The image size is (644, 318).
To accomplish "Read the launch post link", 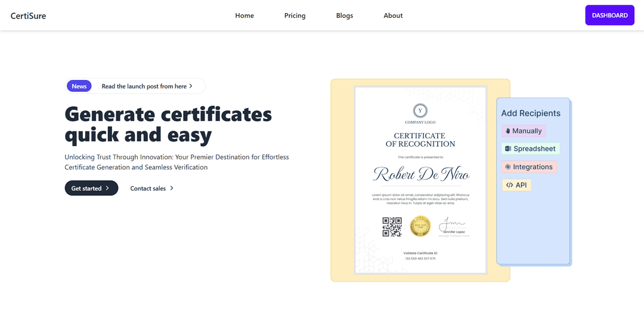I will click(x=144, y=87).
